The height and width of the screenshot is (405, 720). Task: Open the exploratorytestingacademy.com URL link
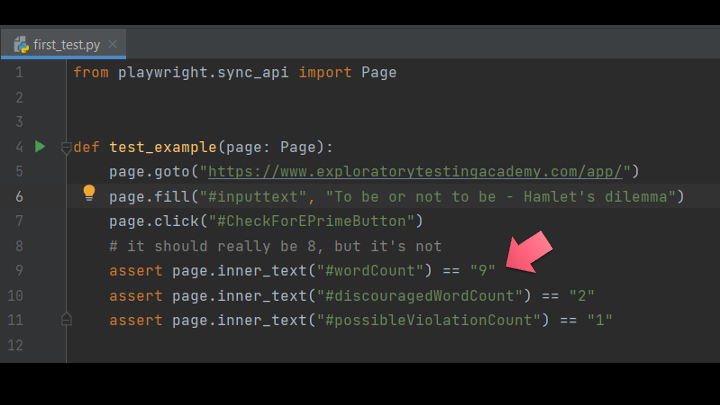(x=415, y=172)
